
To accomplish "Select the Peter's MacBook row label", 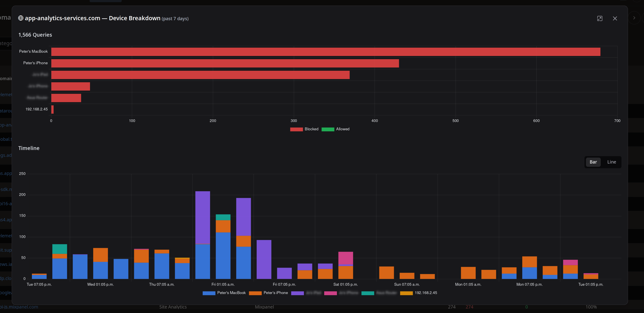I will tap(33, 51).
